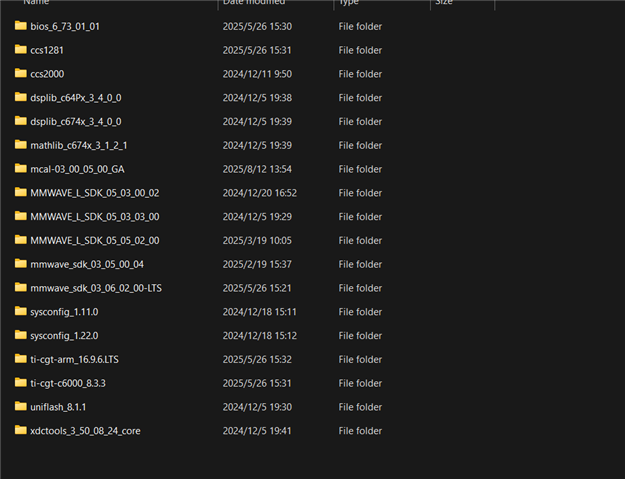
Task: Select the MMWAVE_L_SDK_05_05_02_00 name
Action: tap(95, 241)
